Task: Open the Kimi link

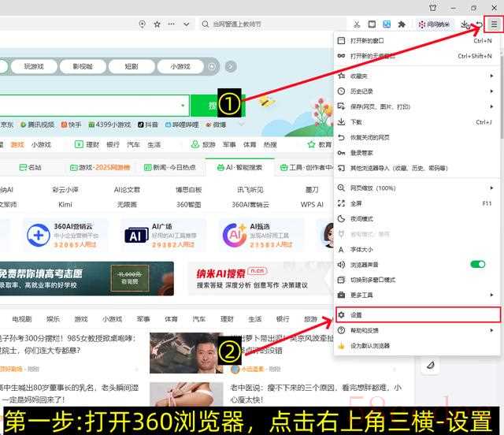Action: (65, 205)
